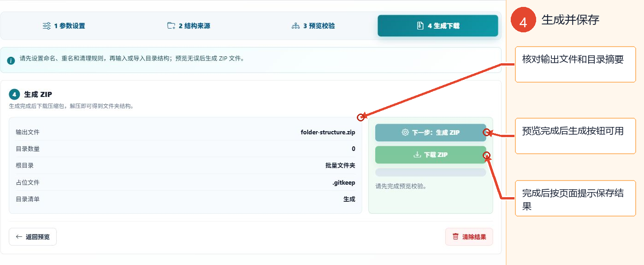Image resolution: width=644 pixels, height=265 pixels.
Task: Click the trash can icon on 清除结果
Action: click(455, 237)
